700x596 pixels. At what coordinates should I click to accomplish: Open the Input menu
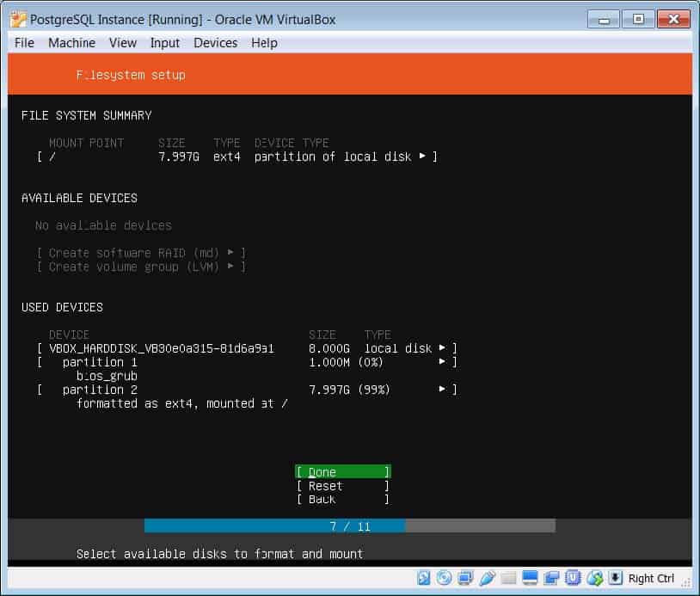coord(165,43)
